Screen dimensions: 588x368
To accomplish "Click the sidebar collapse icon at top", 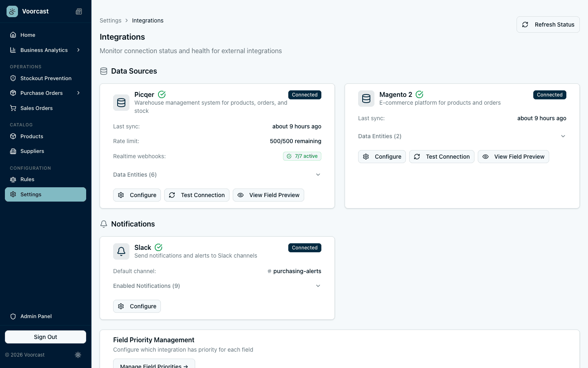I will click(78, 11).
